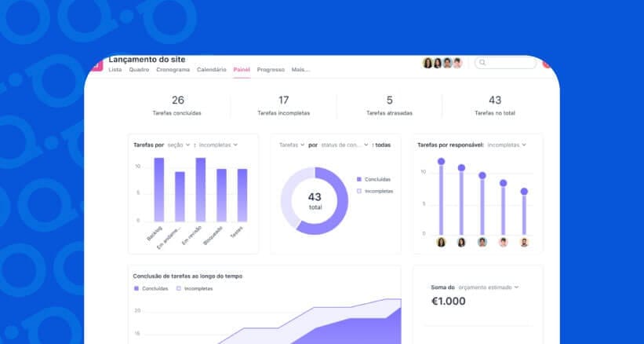This screenshot has width=644, height=344.
Task: Click the 'Tarefas atrasadas' summary card
Action: pyautogui.click(x=389, y=105)
